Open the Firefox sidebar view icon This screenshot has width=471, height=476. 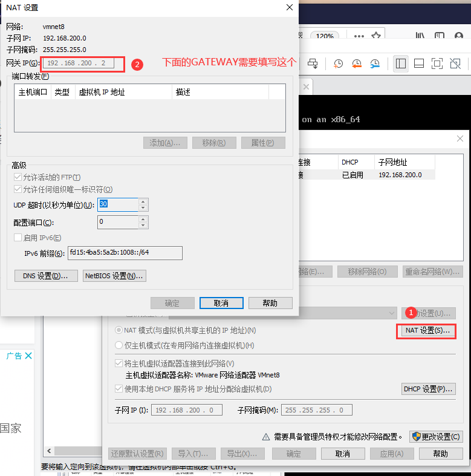click(x=439, y=36)
